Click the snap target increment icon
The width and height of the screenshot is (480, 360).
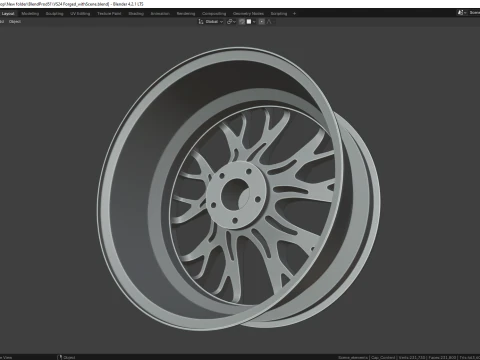249,22
